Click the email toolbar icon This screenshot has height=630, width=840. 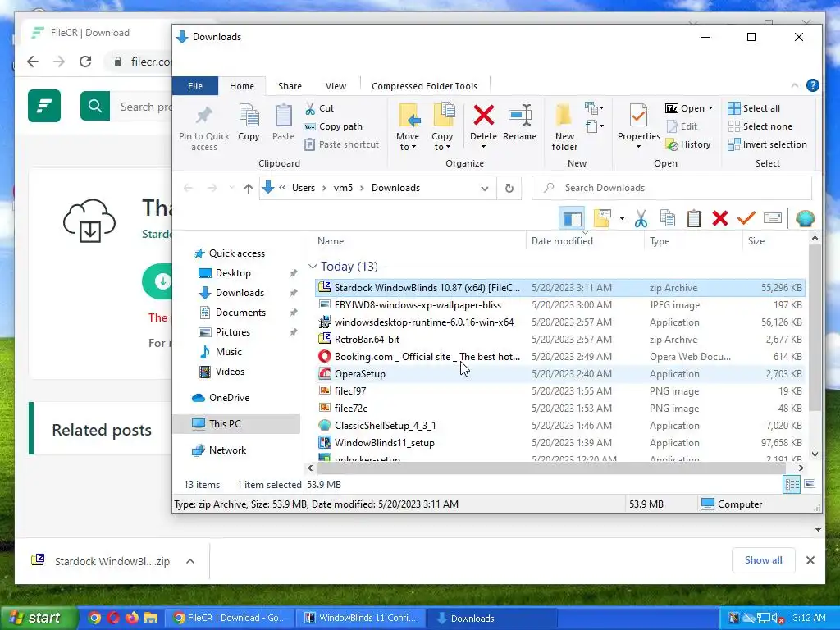(x=773, y=218)
